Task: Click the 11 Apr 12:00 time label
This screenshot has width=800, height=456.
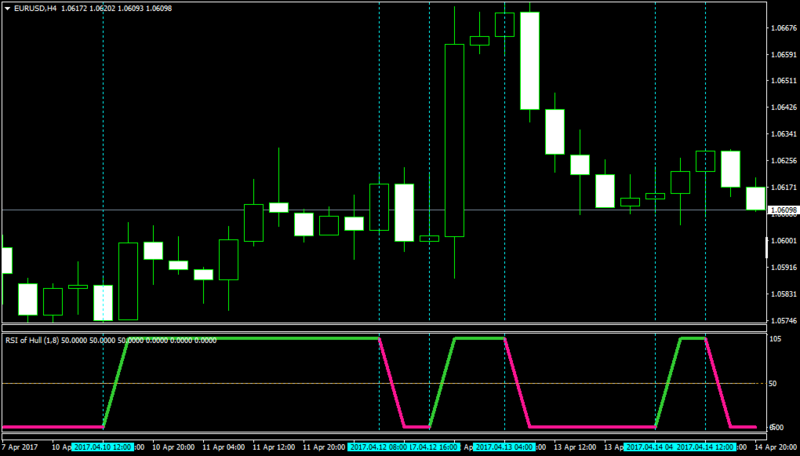Action: [x=273, y=447]
